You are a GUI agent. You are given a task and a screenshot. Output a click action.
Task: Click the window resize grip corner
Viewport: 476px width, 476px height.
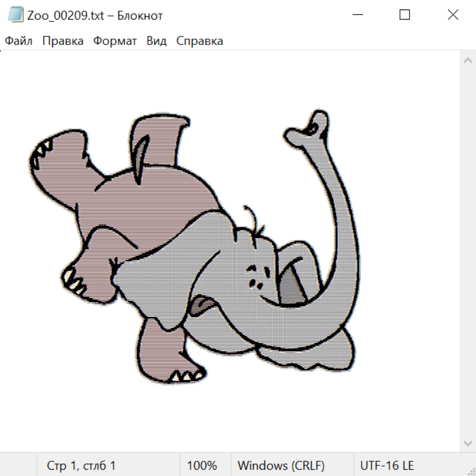coord(471,471)
